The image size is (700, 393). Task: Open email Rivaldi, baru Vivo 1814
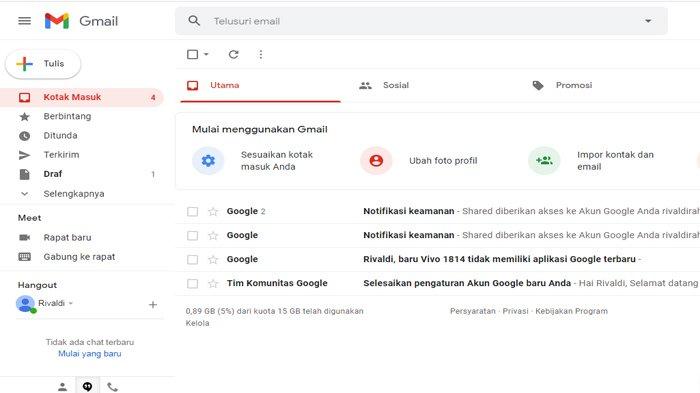(499, 259)
